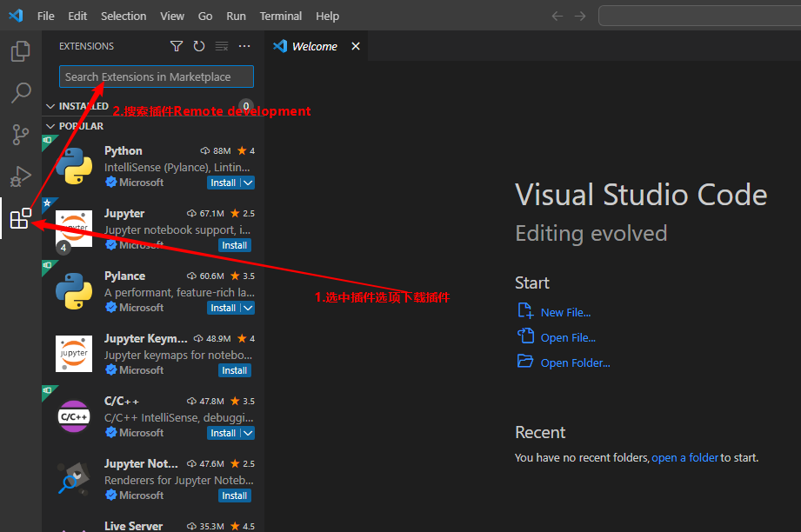
Task: Click the Open File... link
Action: point(568,337)
